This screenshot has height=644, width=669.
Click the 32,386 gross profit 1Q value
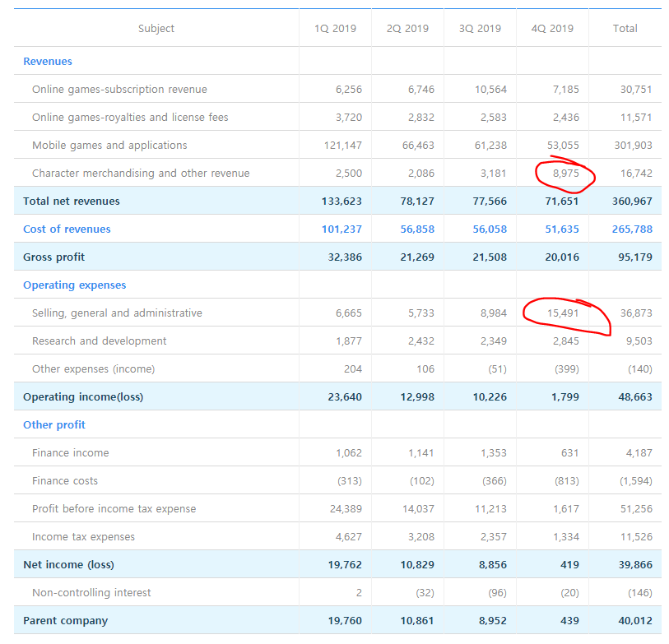click(x=345, y=257)
